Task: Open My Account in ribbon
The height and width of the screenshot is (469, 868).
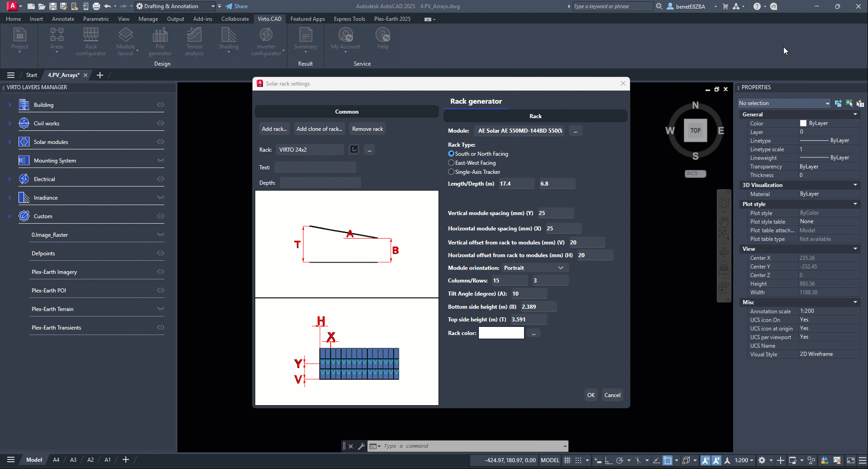Action: coord(345,40)
